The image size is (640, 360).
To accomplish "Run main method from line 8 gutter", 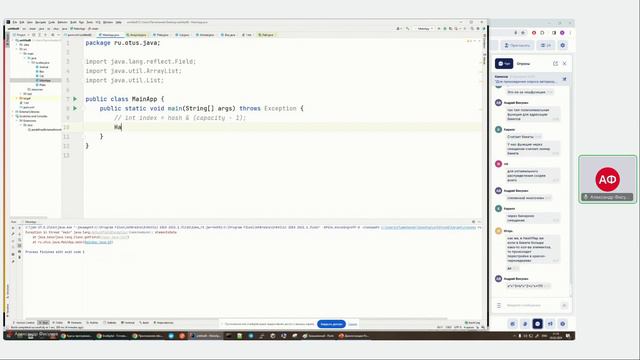I will click(x=75, y=109).
